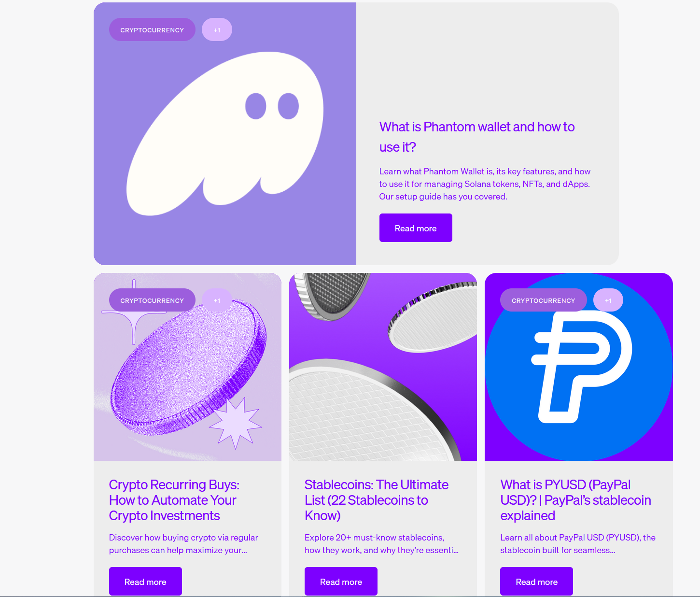Expand the +1 tag on Phantom card
Image resolution: width=700 pixels, height=597 pixels.
point(217,30)
